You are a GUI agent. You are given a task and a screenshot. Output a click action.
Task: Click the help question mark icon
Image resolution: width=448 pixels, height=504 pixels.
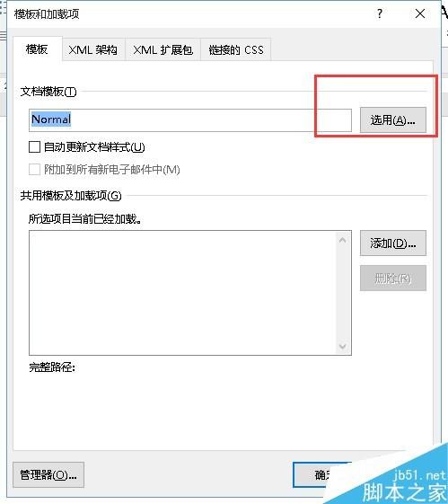tap(380, 13)
